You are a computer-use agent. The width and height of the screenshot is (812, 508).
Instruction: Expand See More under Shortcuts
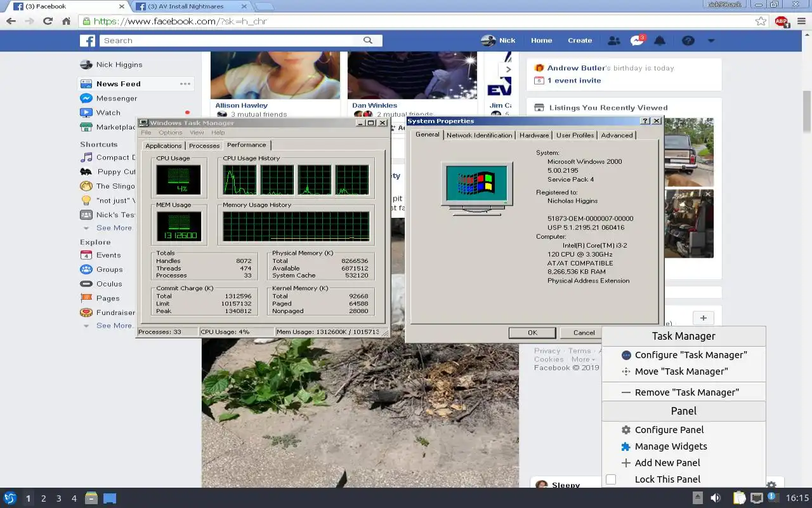114,228
